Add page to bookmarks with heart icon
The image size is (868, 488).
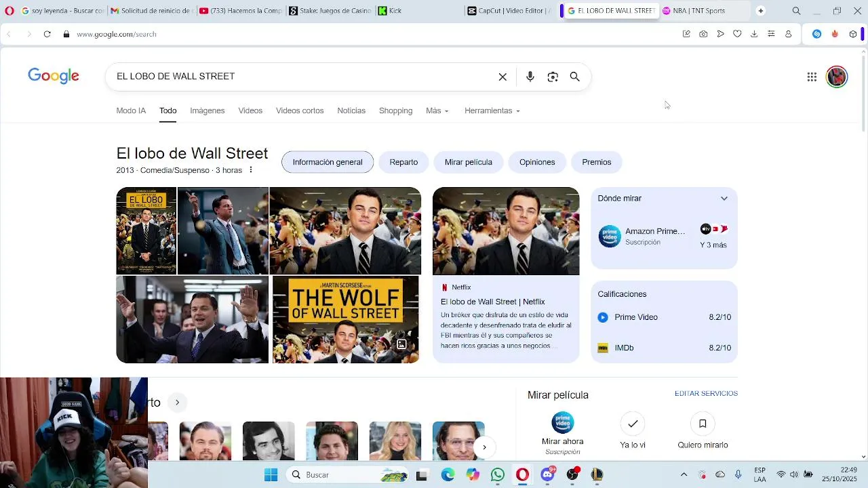tap(737, 34)
